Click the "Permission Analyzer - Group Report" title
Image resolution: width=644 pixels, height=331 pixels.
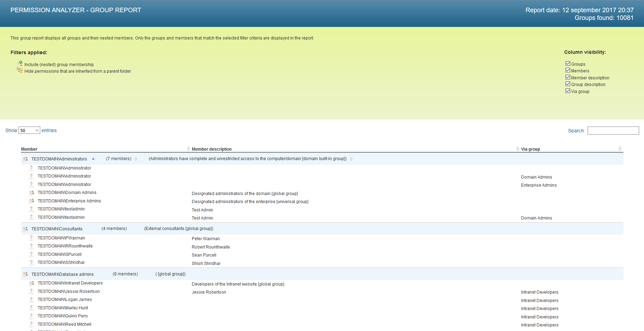click(76, 10)
